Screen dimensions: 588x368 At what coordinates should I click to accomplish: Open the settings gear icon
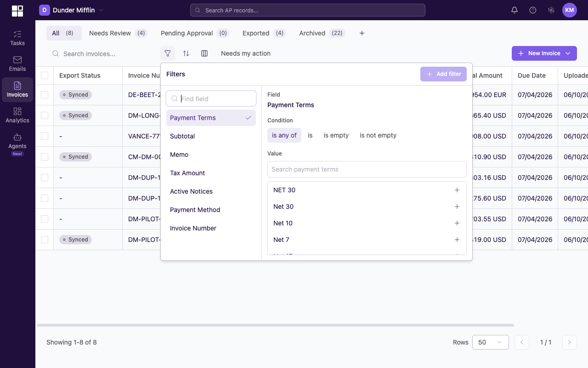(551, 10)
